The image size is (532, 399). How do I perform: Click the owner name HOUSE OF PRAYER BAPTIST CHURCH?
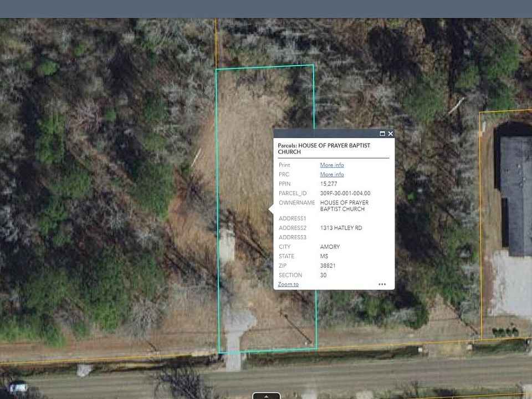344,206
